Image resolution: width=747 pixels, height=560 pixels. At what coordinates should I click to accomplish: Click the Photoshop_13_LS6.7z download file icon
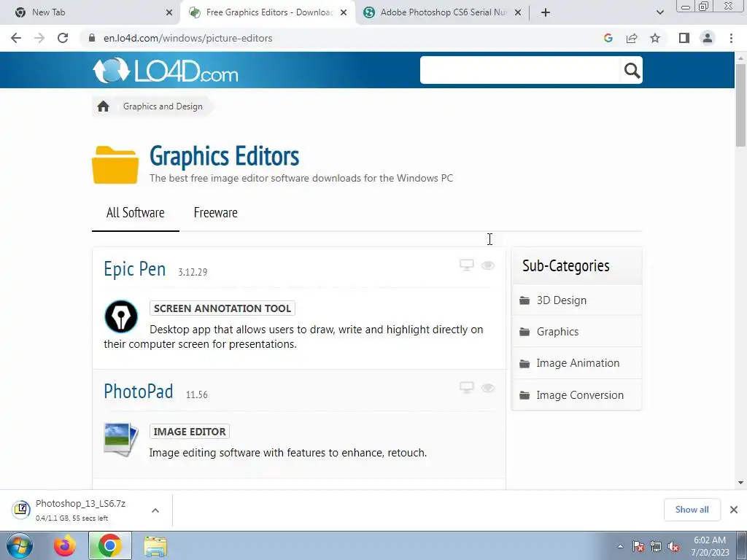click(21, 510)
